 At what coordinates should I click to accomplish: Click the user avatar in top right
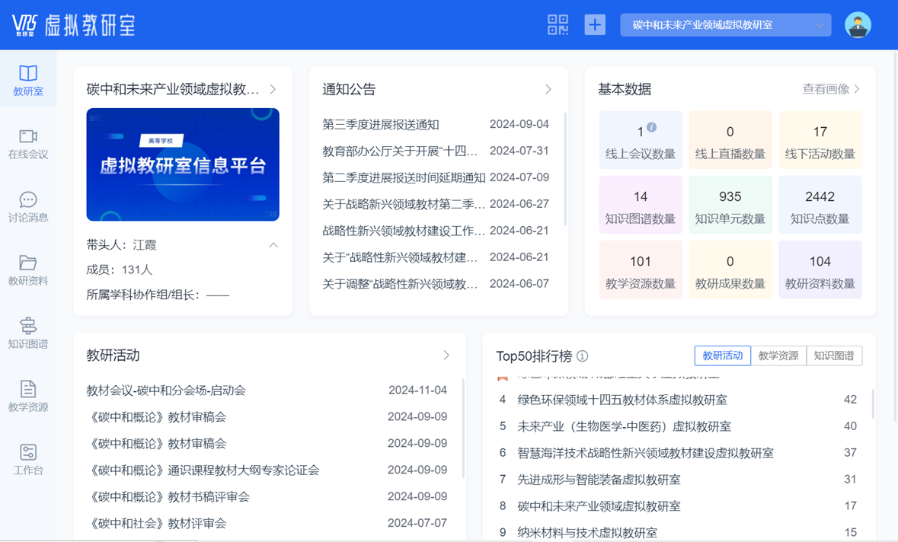pyautogui.click(x=857, y=25)
